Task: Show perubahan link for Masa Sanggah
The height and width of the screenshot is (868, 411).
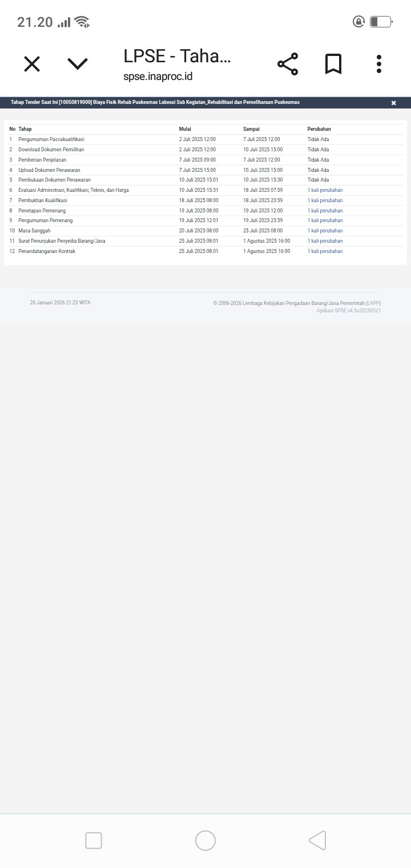Action: tap(325, 231)
